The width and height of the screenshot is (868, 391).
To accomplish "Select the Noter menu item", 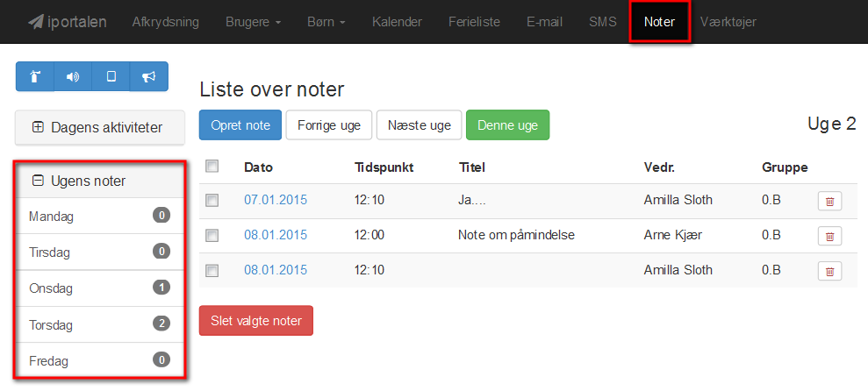I will pos(659,22).
